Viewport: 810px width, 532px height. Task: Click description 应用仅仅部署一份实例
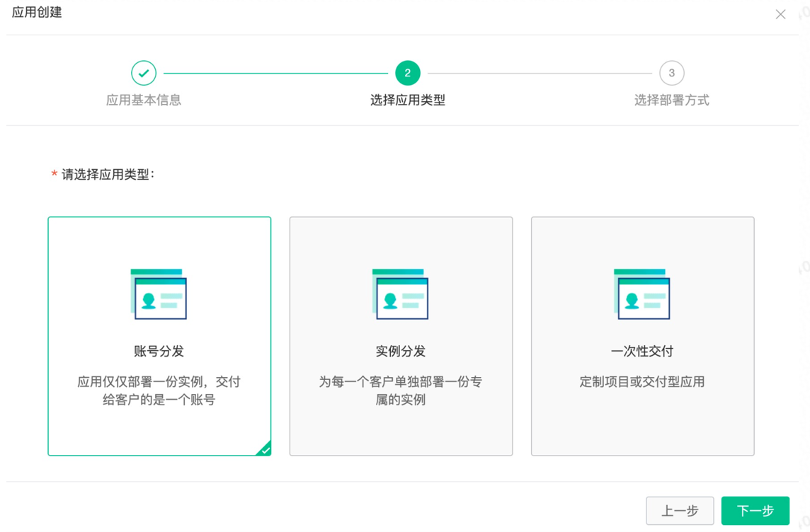coord(159,391)
